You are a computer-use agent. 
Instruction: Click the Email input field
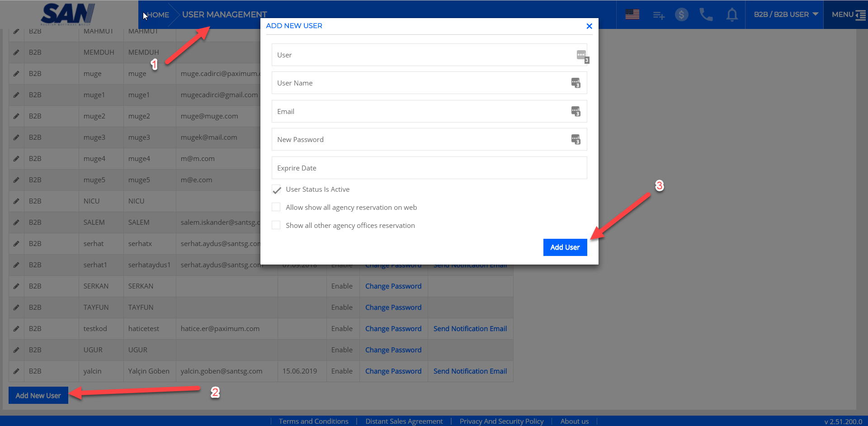coord(420,111)
